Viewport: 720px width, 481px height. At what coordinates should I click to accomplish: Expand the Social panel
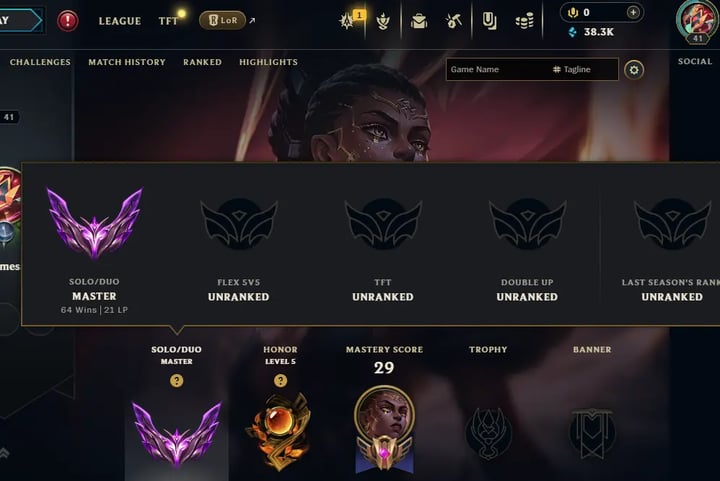point(695,62)
